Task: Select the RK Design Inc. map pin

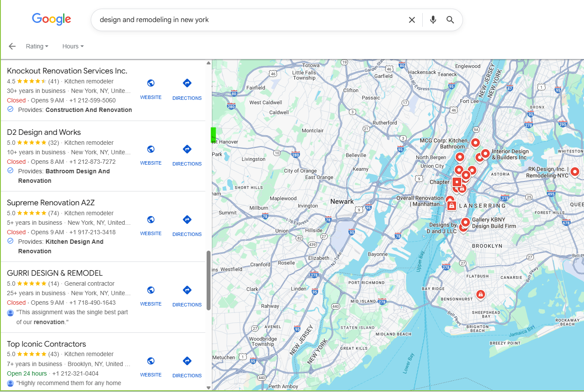Action: (x=574, y=172)
